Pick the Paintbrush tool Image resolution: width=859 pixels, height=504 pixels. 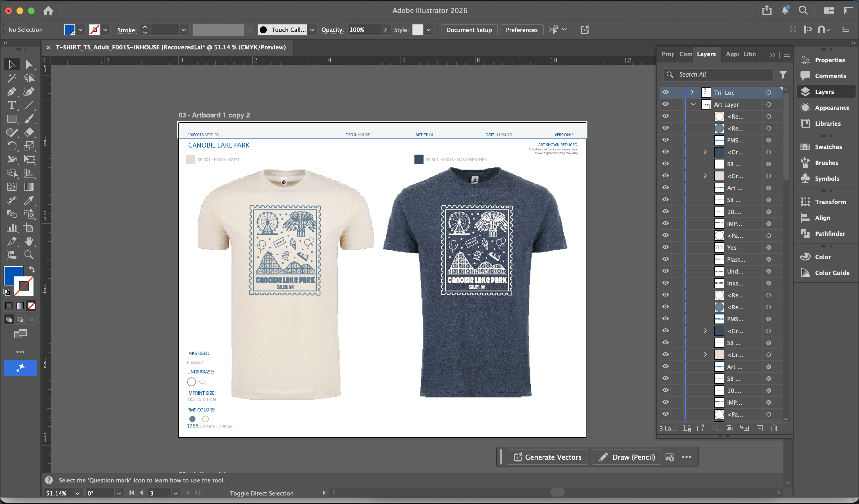29,119
